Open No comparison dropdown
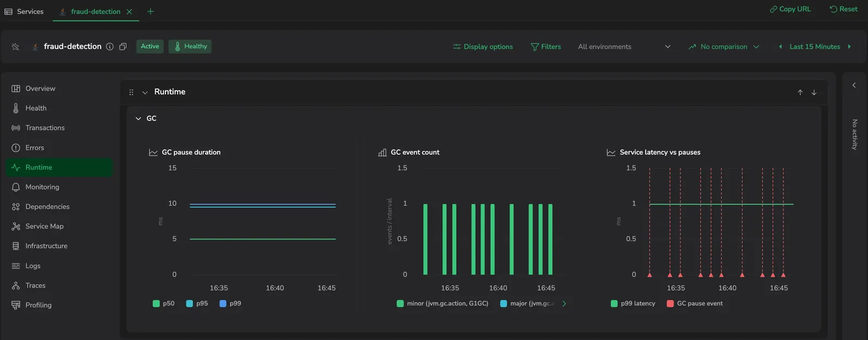 724,47
